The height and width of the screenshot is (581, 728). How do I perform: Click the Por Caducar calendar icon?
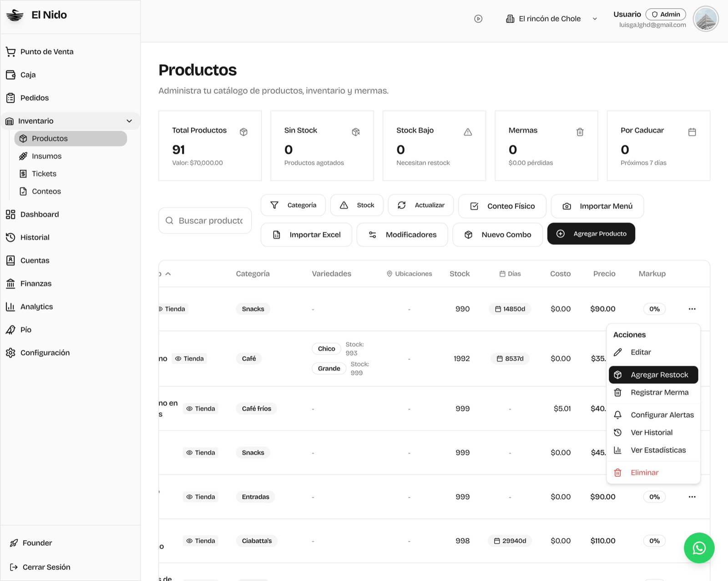coord(692,132)
